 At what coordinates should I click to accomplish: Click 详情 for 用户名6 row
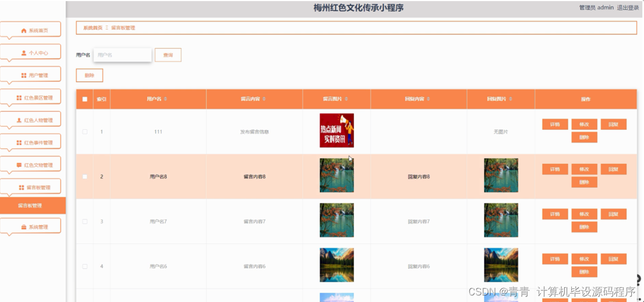[555, 259]
